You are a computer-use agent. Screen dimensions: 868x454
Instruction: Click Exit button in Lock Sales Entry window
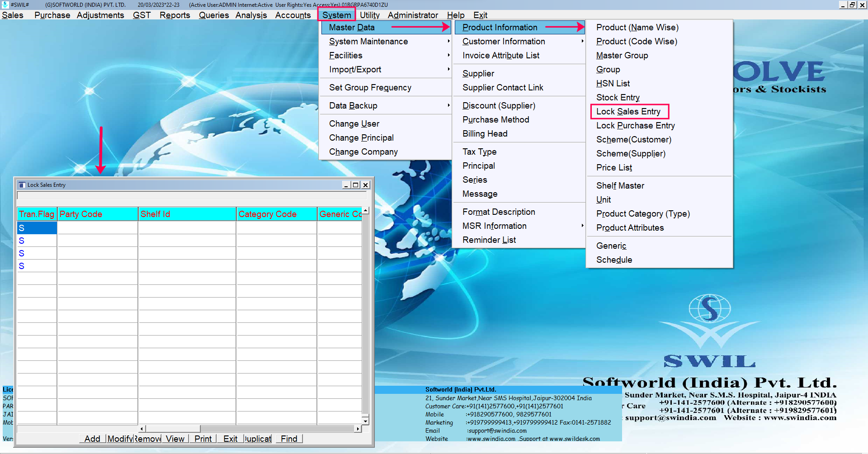pos(230,439)
